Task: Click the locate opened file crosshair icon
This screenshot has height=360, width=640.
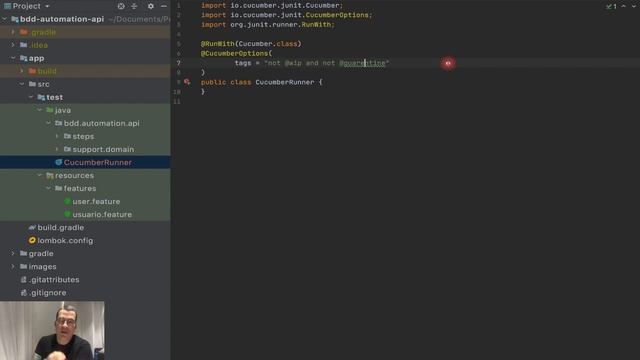Action: click(x=121, y=6)
